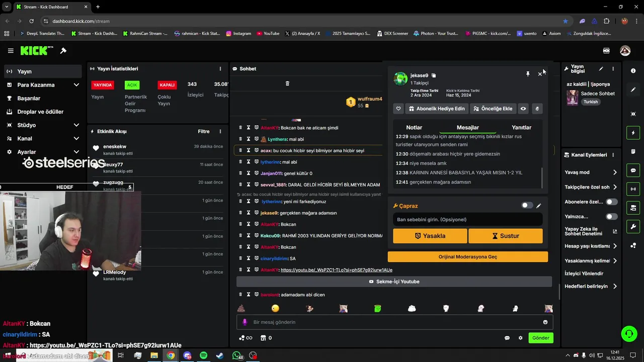Click the chat bubble icon in right sidebar

click(633, 170)
